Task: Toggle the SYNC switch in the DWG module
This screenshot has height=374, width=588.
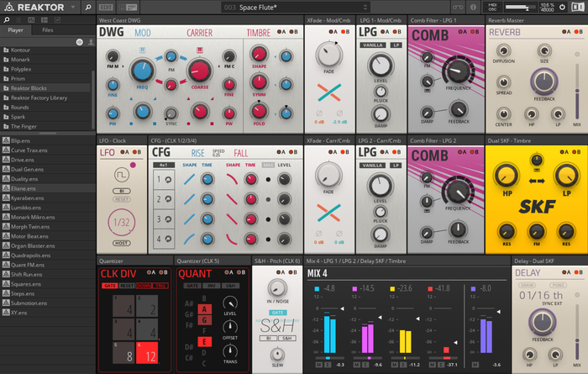Action: 171,112
